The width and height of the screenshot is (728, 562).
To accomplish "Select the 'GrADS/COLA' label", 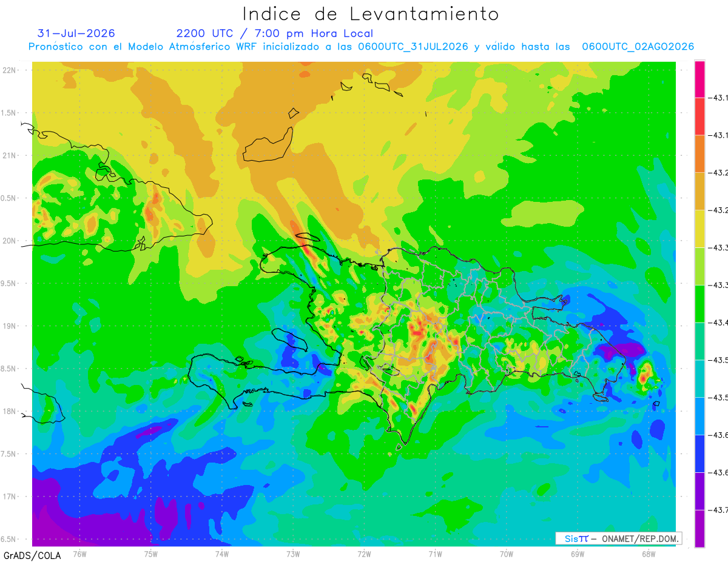I will pos(32,555).
